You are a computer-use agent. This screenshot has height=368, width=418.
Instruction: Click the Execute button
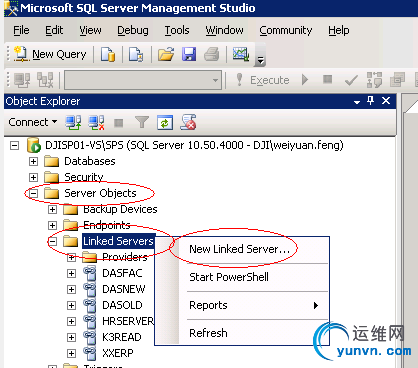point(263,80)
